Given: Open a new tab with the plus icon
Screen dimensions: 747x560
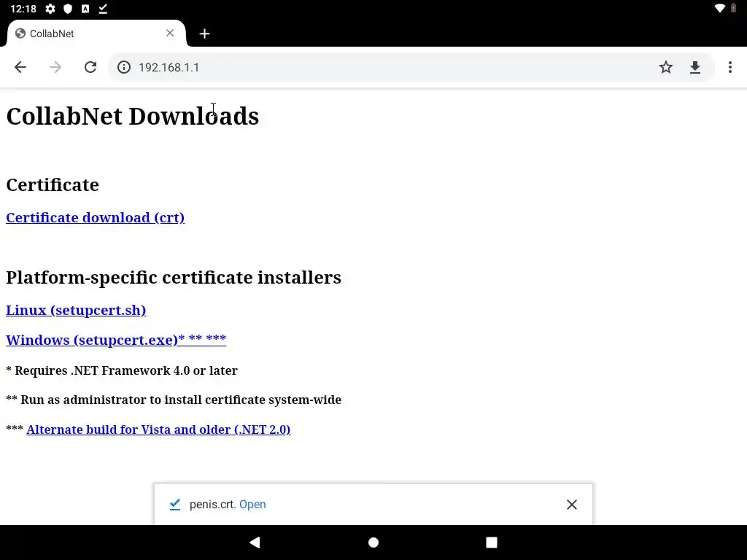Looking at the screenshot, I should (x=204, y=34).
